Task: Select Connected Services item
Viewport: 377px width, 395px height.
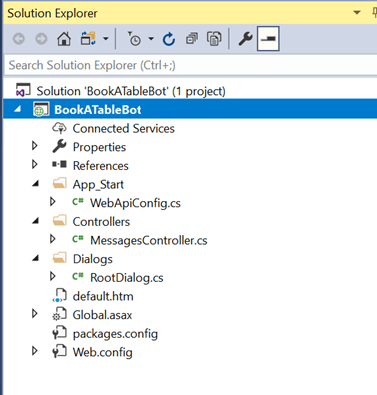Action: [124, 128]
